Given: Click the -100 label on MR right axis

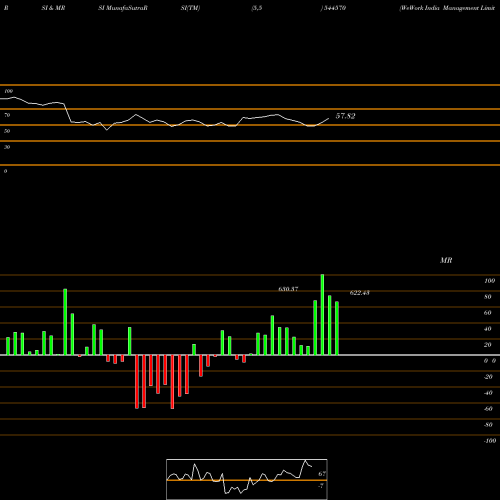Looking at the screenshot, I should coord(490,441).
